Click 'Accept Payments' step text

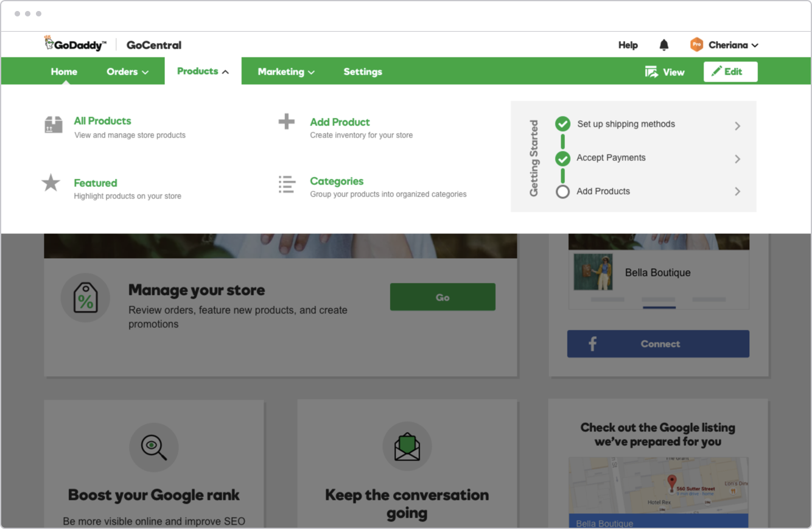[x=611, y=158]
